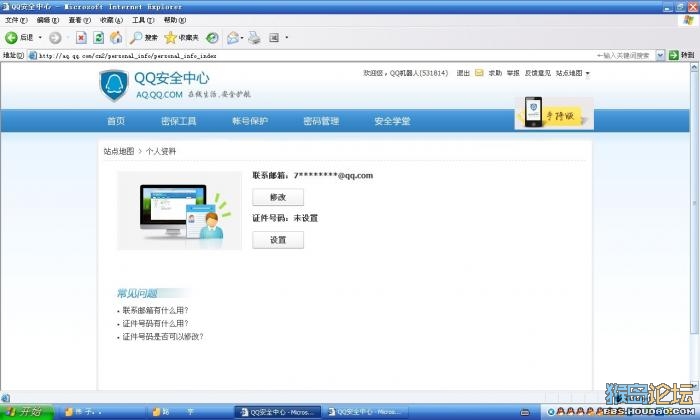Open the Favorites (收藏夹) star button
700x420 pixels.
tap(181, 38)
